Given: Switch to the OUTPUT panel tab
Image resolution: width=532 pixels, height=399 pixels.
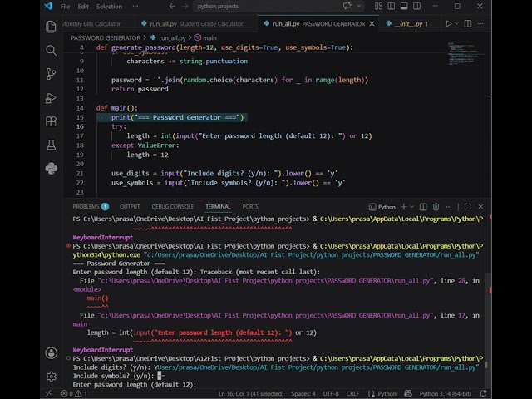Looking at the screenshot, I should 130,207.
